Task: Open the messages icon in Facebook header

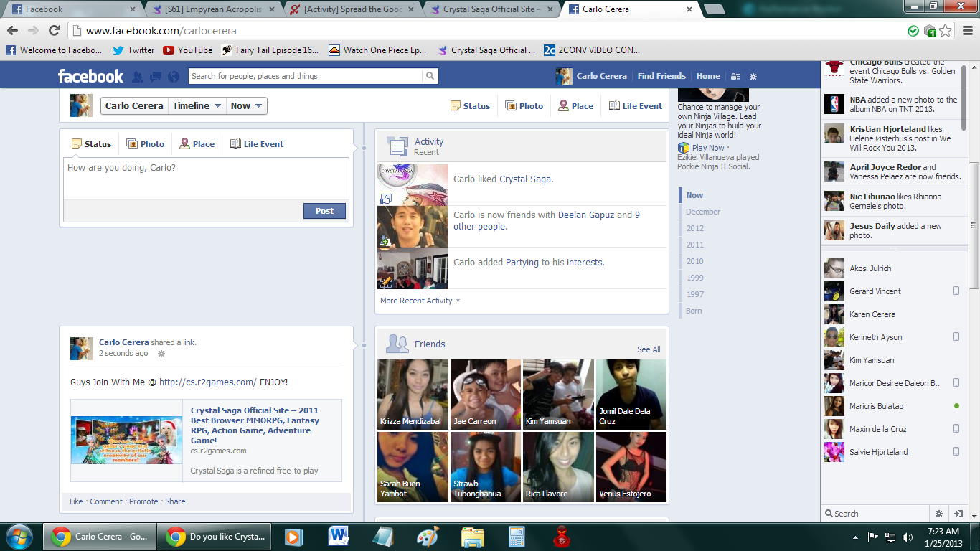Action: 156,77
